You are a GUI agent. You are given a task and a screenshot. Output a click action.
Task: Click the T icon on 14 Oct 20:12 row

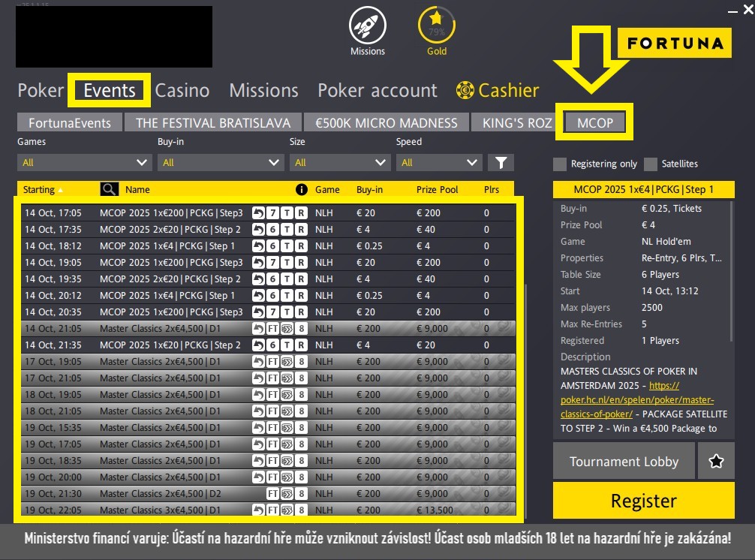(x=287, y=296)
